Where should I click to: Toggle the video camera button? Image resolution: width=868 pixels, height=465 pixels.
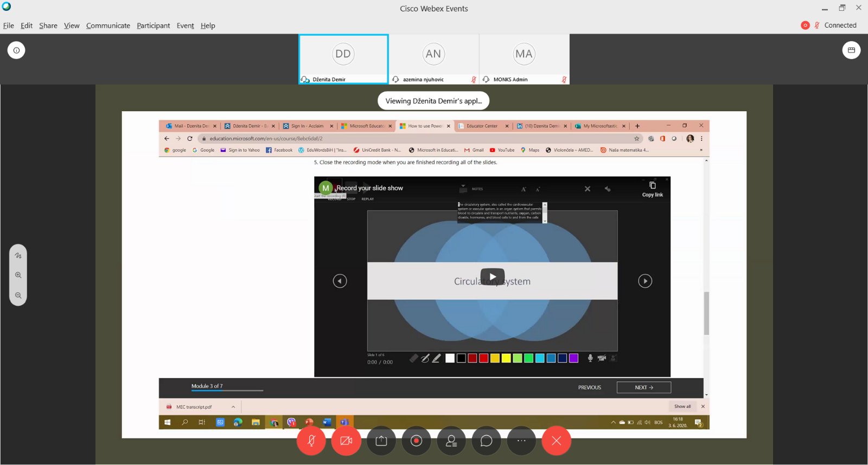(x=346, y=441)
